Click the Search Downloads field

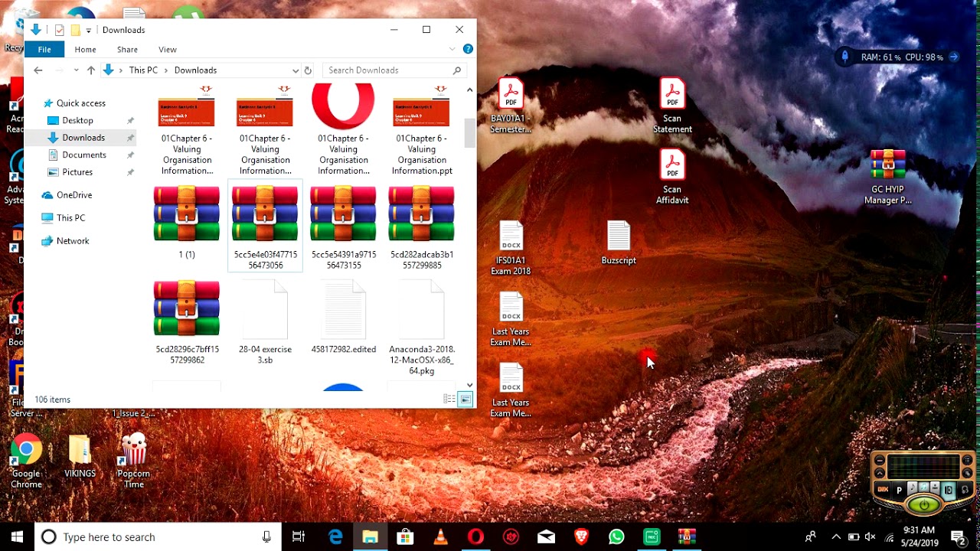tap(394, 70)
